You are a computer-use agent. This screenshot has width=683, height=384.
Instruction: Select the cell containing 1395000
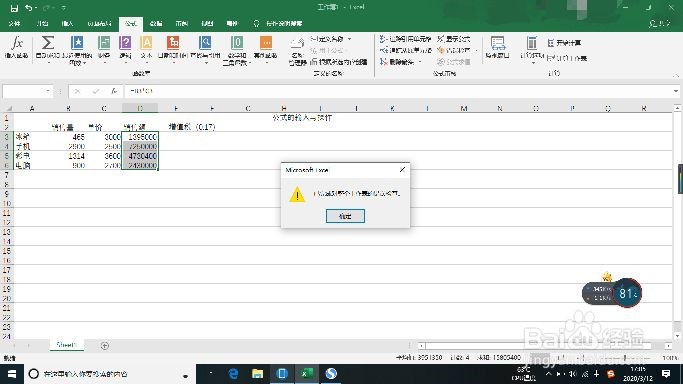coord(140,137)
